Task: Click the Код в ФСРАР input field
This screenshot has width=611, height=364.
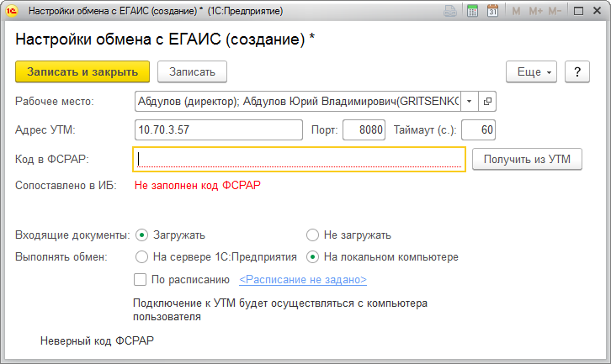Action: point(300,159)
